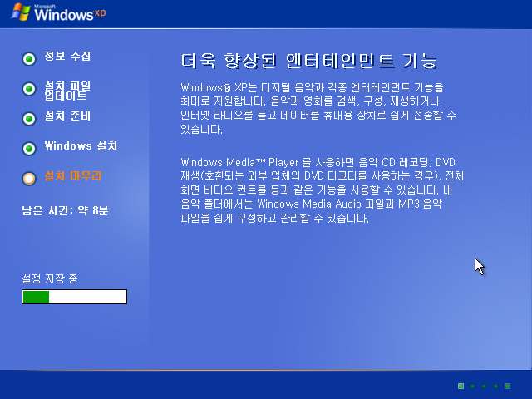The width and height of the screenshot is (532, 399).
Task: Select the 정보 수집 step label
Action: pyautogui.click(x=67, y=56)
